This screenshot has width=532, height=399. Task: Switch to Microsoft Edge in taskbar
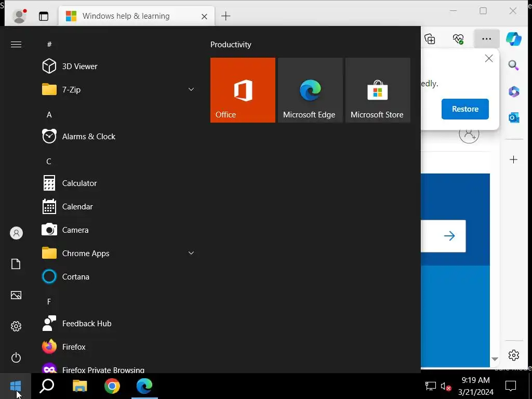[x=144, y=386]
